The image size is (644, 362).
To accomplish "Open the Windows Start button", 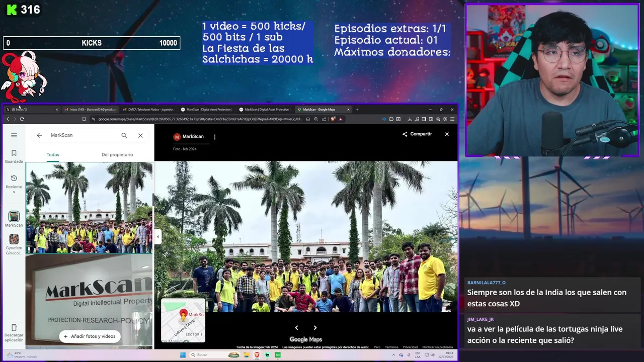I will pos(183,355).
